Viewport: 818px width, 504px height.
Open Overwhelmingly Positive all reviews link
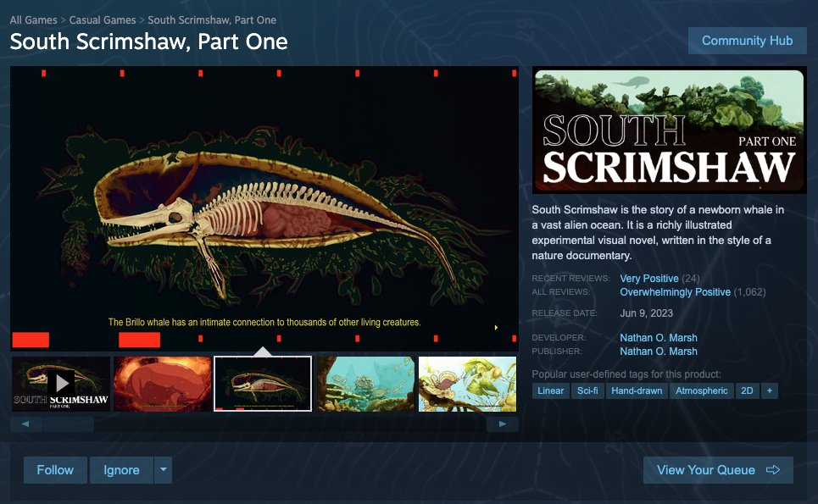(675, 292)
